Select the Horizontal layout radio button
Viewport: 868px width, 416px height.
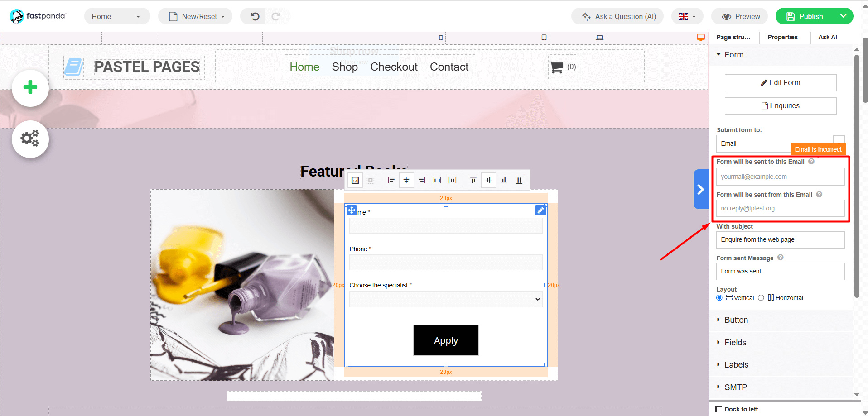761,298
